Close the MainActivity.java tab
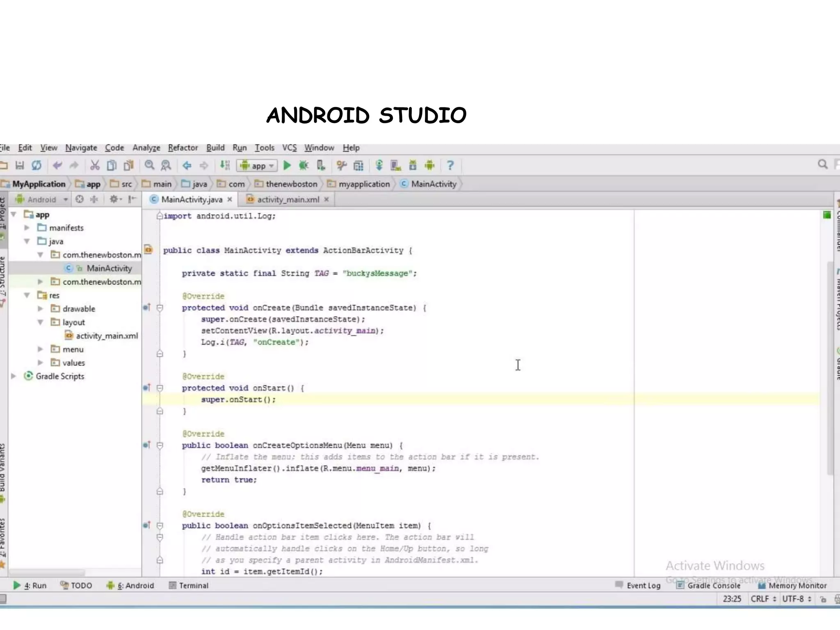Image resolution: width=840 pixels, height=630 pixels. (x=230, y=199)
